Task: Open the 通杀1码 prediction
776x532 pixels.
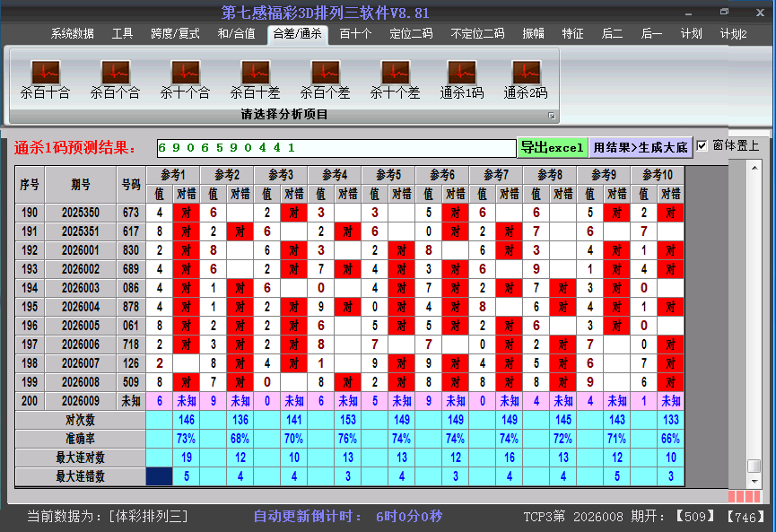Action: pos(461,79)
